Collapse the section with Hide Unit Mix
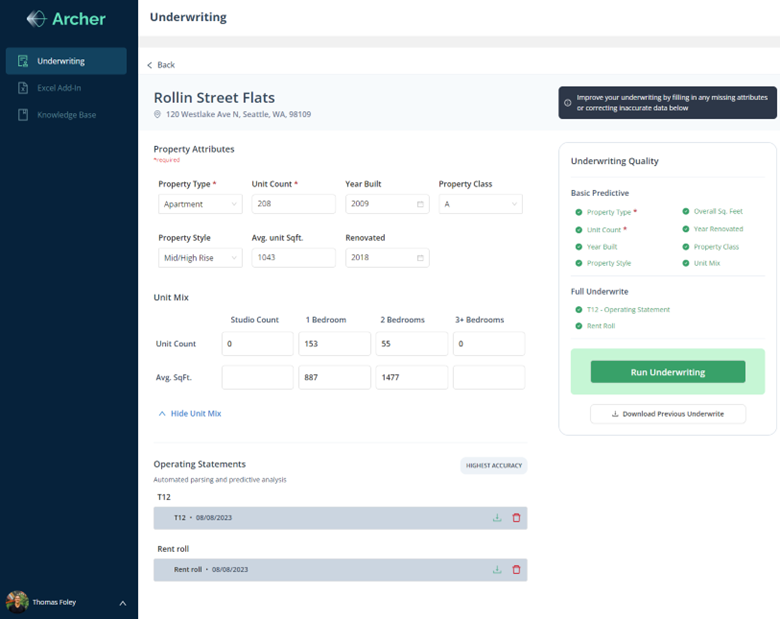 [x=190, y=413]
